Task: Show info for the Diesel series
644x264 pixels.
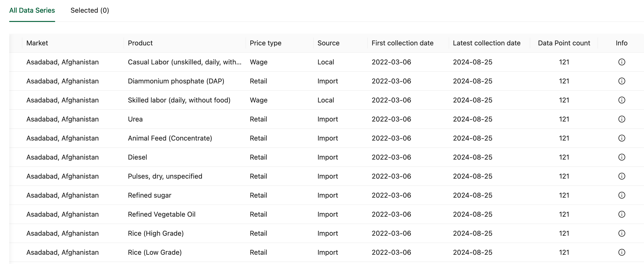Action: pyautogui.click(x=622, y=157)
